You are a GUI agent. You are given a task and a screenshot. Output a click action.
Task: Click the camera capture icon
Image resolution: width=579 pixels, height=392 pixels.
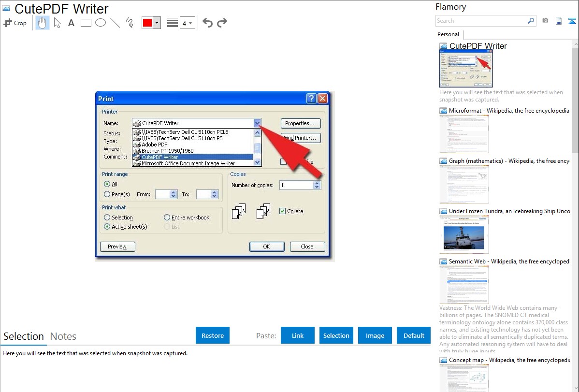click(x=545, y=21)
